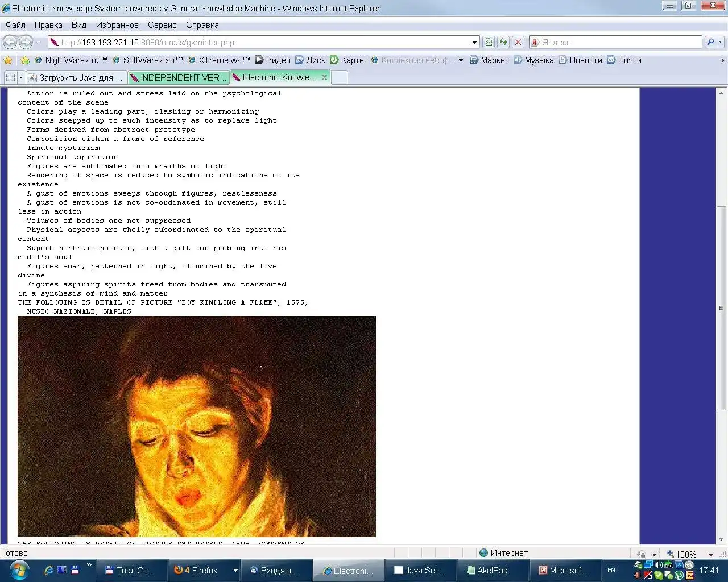Screen dimensions: 728x582
Task: Open the Правка menu
Action: click(48, 25)
